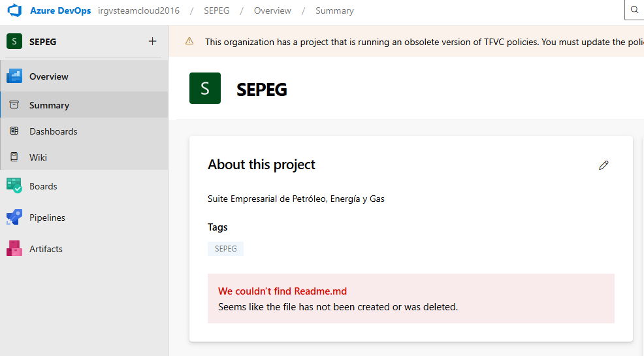
Task: Edit project description with pencil icon
Action: click(x=604, y=165)
